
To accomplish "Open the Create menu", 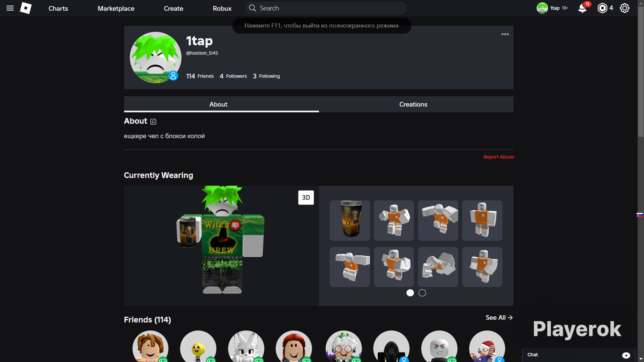I will pyautogui.click(x=173, y=8).
